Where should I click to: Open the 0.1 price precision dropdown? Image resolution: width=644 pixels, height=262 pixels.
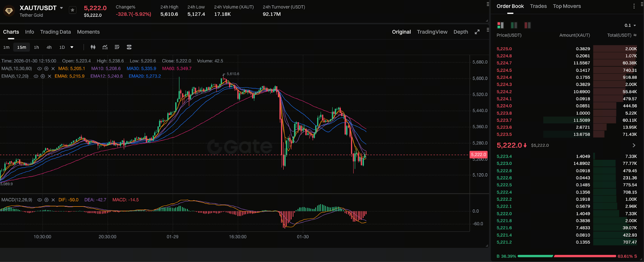(x=630, y=25)
